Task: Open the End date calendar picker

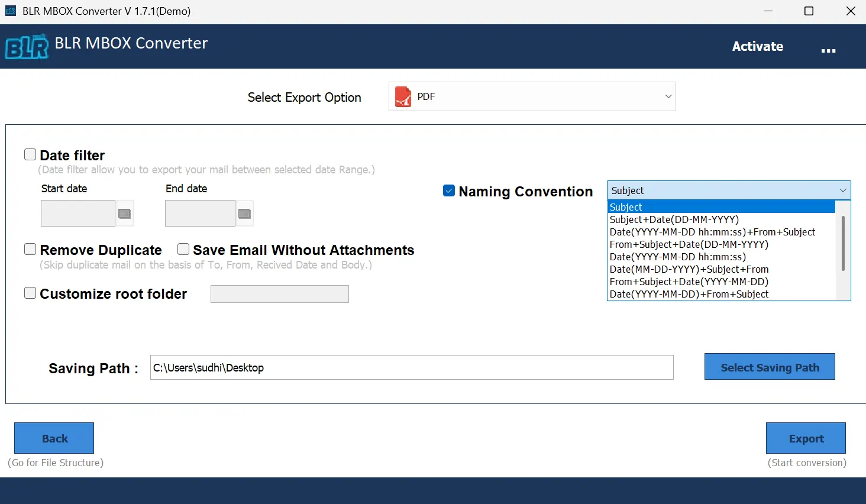Action: tap(244, 213)
